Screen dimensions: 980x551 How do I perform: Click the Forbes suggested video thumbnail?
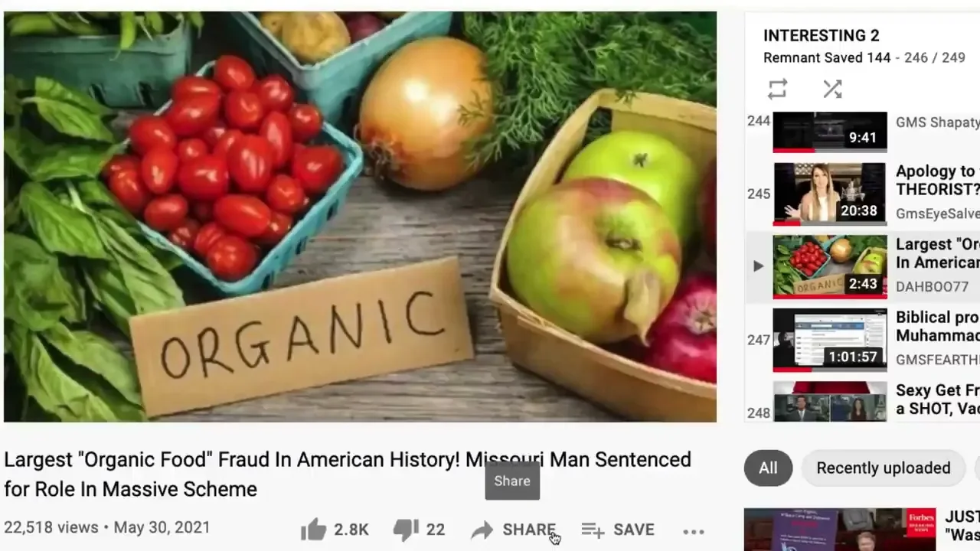[840, 530]
